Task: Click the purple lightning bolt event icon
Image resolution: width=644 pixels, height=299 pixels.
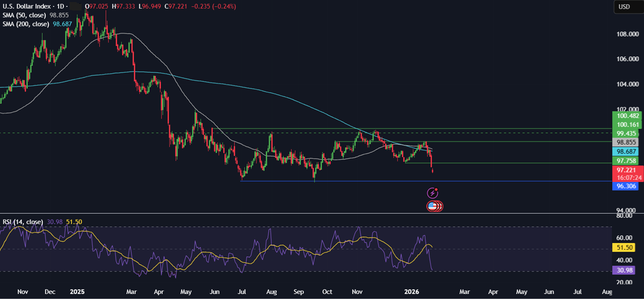Action: click(x=432, y=193)
